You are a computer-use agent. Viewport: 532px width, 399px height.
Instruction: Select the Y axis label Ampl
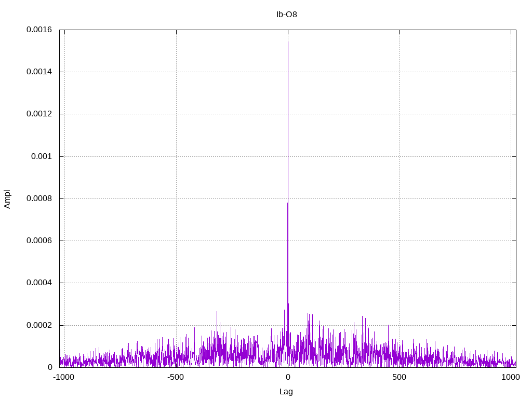point(7,199)
